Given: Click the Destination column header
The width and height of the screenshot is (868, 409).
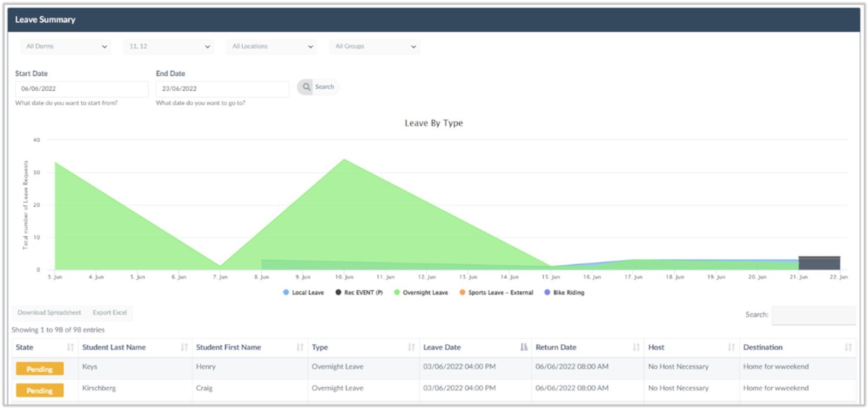Looking at the screenshot, I should (x=797, y=347).
